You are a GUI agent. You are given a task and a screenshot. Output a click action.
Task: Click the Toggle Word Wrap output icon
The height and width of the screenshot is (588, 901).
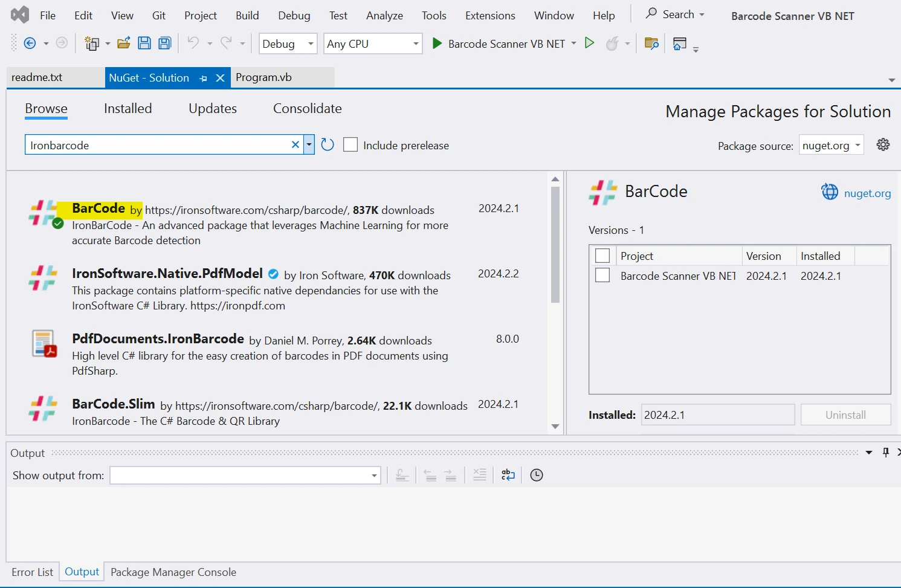(508, 475)
